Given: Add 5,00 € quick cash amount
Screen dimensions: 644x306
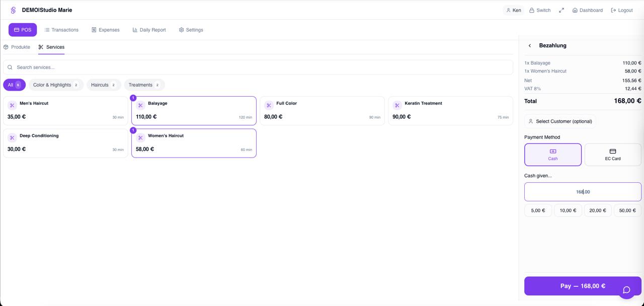Looking at the screenshot, I should (538, 210).
